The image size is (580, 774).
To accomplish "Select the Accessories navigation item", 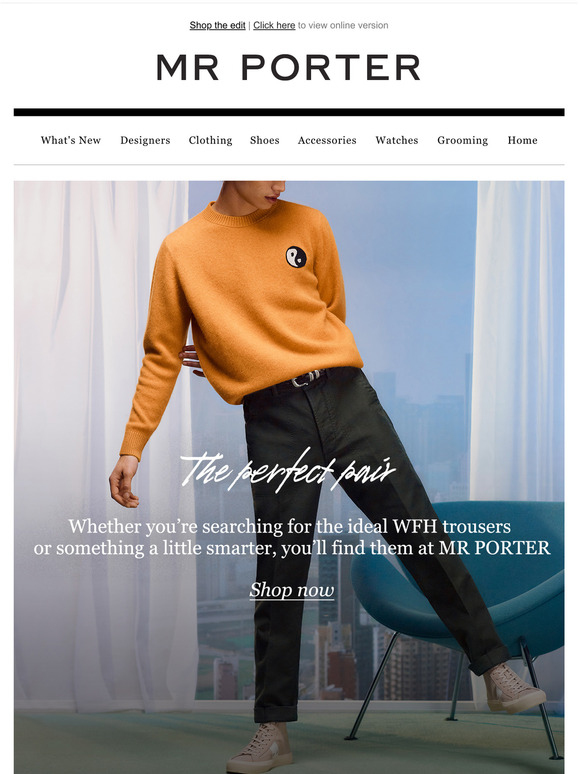I will (x=327, y=140).
